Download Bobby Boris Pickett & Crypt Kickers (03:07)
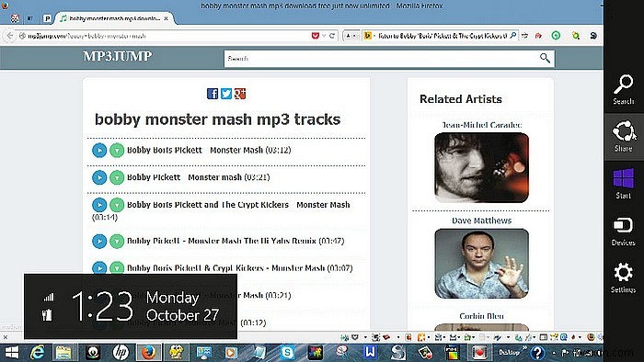 click(x=117, y=267)
